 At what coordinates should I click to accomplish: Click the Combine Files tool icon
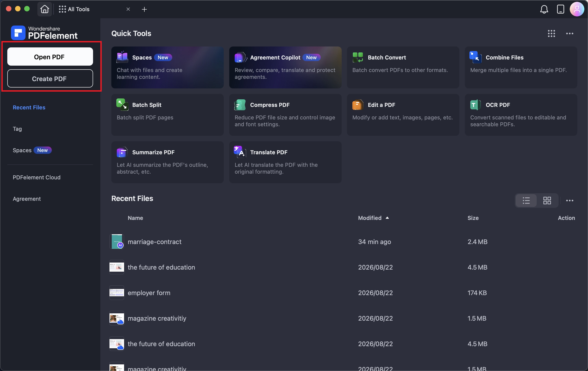pyautogui.click(x=476, y=57)
